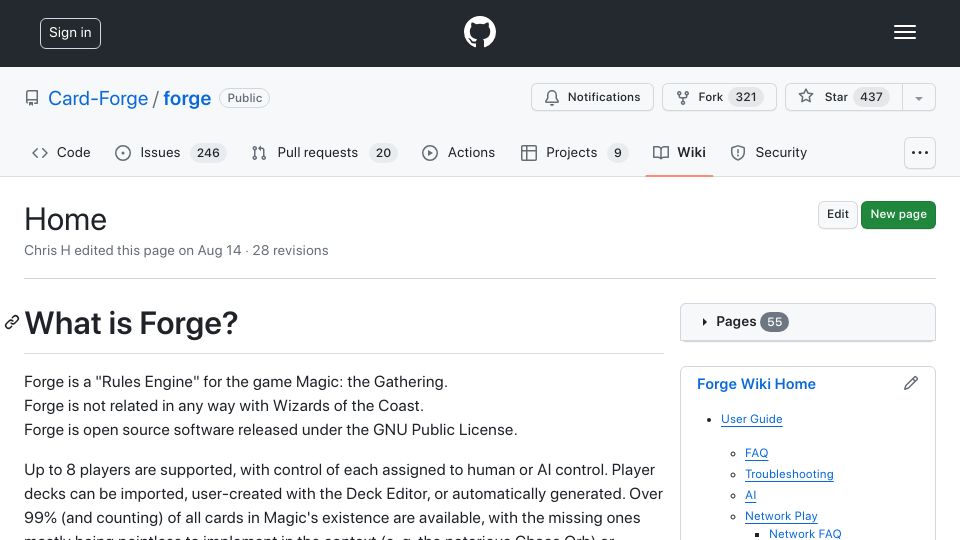Switch to the Issues tab
Viewport: 960px width, 540px height.
[x=170, y=152]
